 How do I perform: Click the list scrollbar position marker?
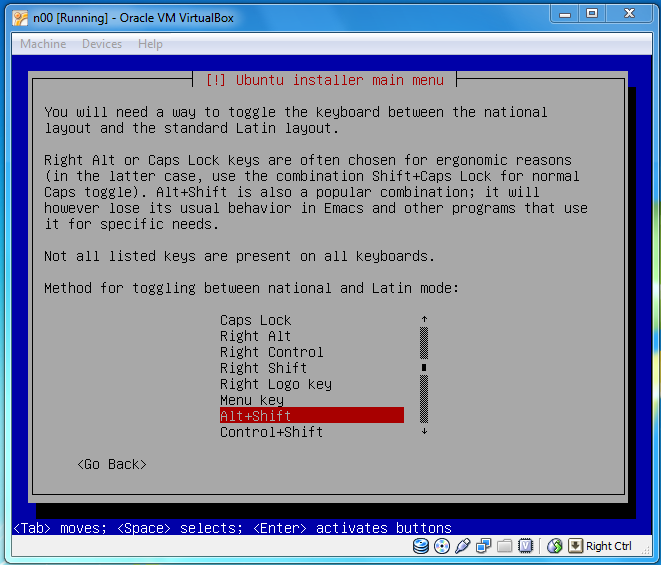pos(424,368)
